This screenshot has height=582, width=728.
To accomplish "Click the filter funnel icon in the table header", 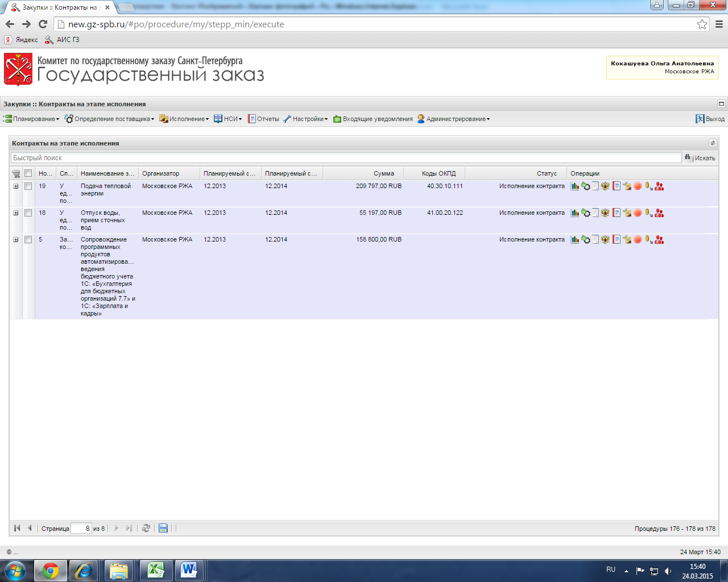I will tap(16, 174).
